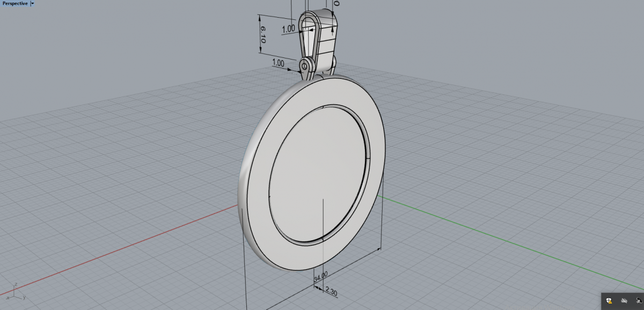Select the 6.10 dimension annotation
Viewport: 644px width, 310px height.
263,34
